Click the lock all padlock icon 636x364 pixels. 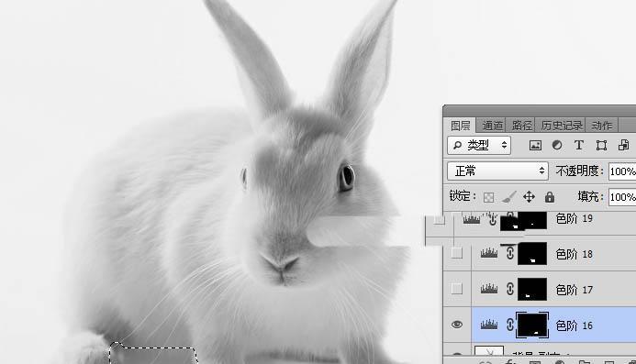550,197
